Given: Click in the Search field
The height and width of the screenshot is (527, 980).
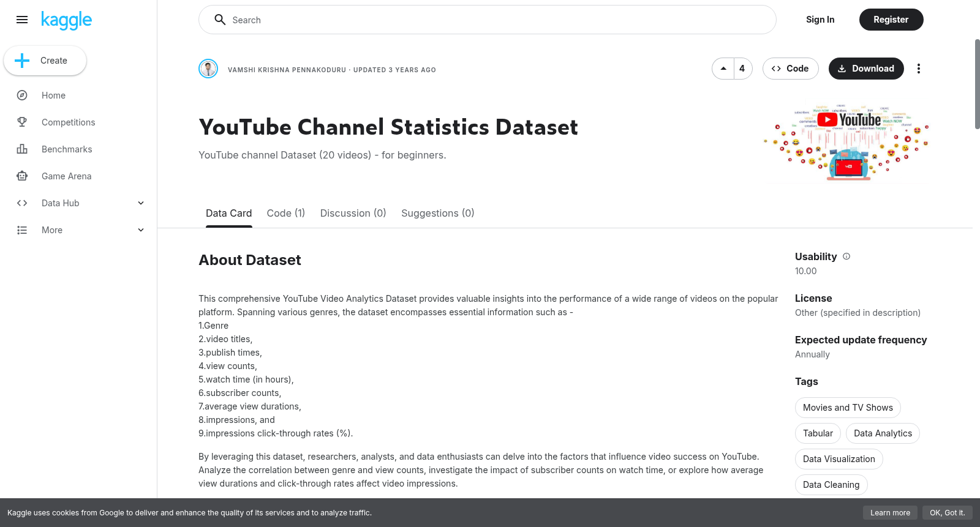Looking at the screenshot, I should pos(488,20).
